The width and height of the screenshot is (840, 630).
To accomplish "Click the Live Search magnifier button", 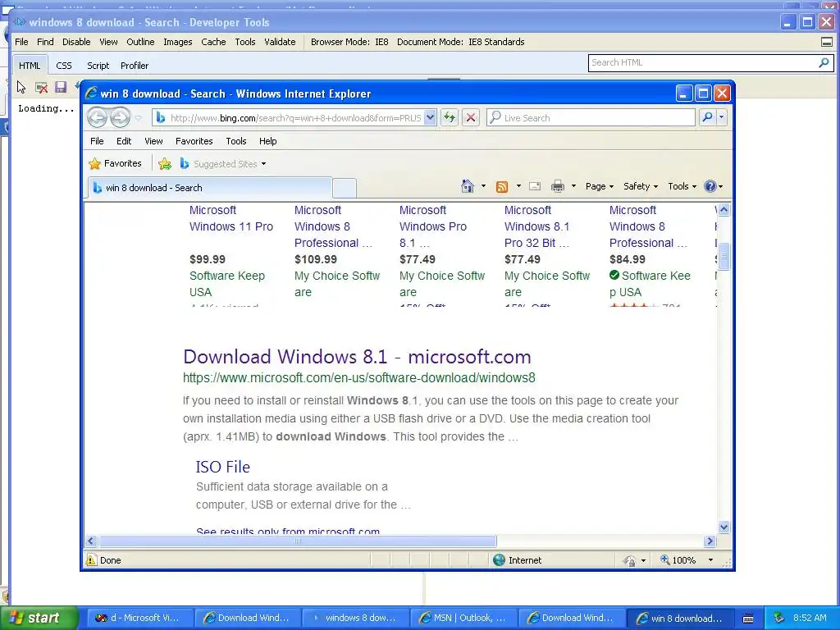I will 707,117.
